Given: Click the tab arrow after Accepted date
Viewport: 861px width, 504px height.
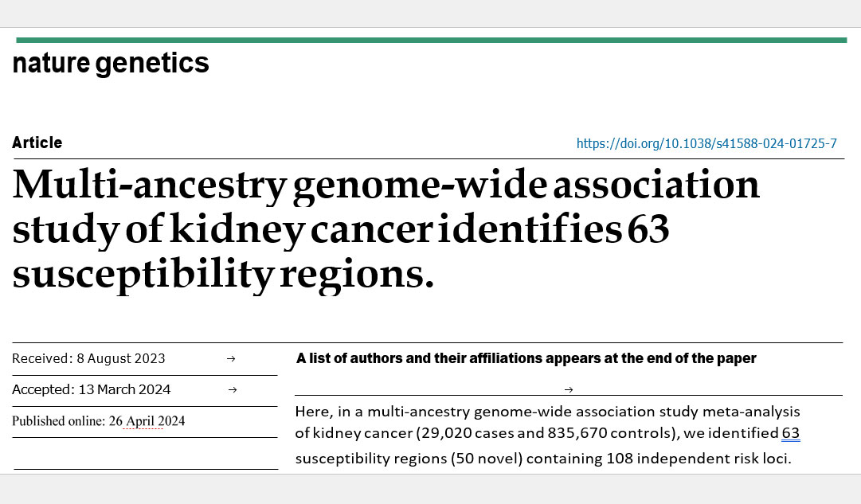Looking at the screenshot, I should tap(233, 390).
